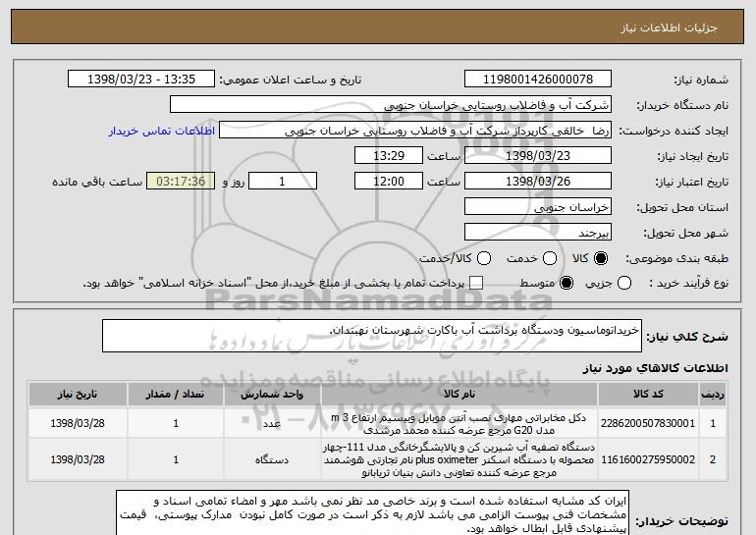
Task: Click the validity date field 1398/03/26
Action: (538, 182)
